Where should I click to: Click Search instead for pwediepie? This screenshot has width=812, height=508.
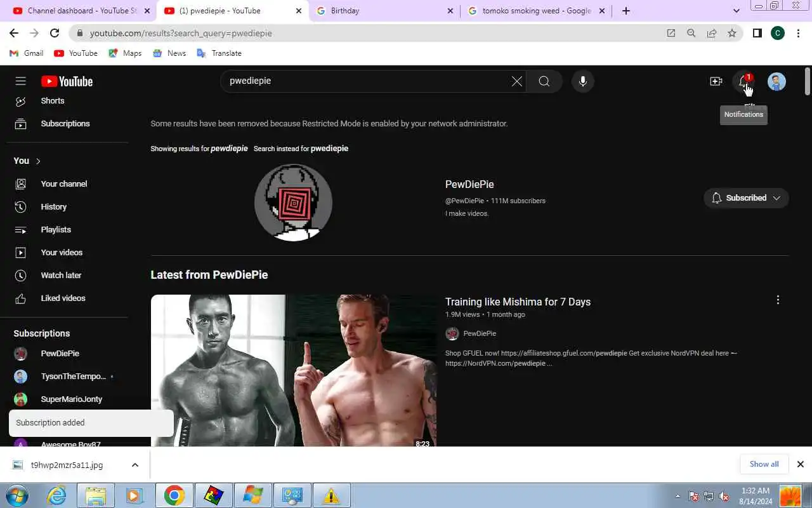(301, 149)
